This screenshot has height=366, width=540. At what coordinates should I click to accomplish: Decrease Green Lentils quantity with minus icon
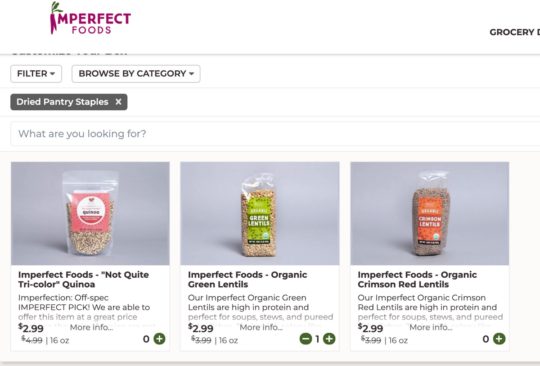305,339
